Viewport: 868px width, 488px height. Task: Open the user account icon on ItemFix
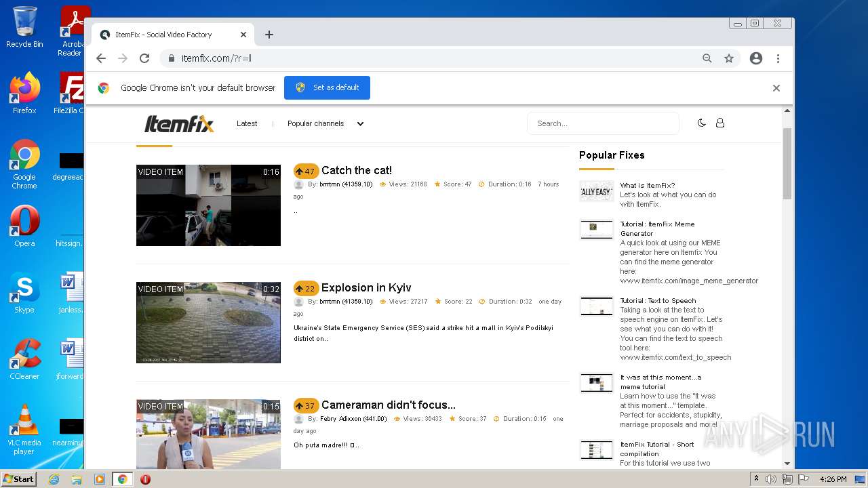click(x=720, y=123)
